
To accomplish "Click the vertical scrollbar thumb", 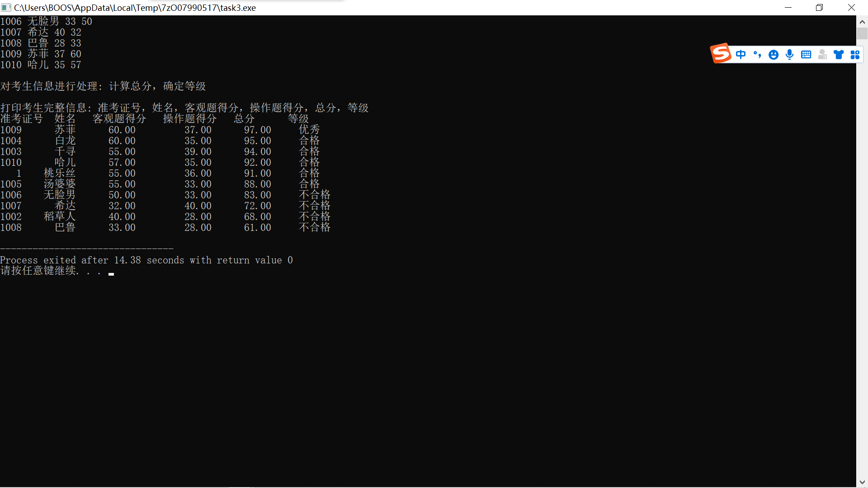I will [862, 33].
